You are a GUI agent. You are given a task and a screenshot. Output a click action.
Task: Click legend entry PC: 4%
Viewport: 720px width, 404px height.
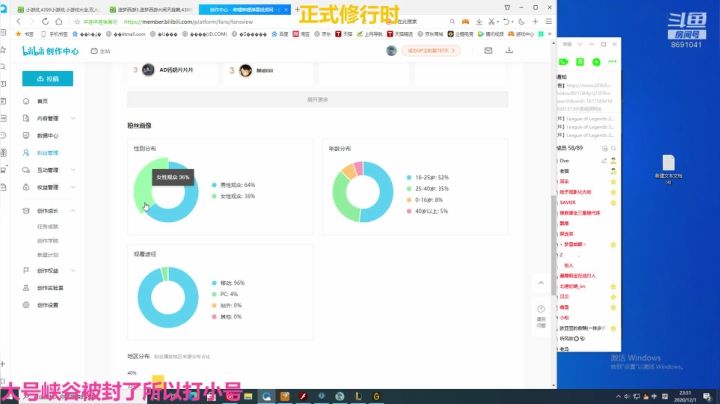(225, 294)
